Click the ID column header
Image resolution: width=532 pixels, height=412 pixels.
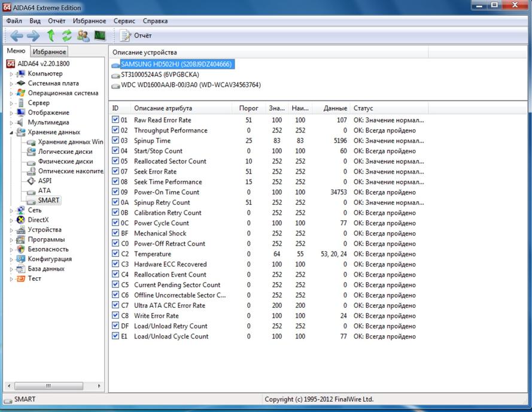point(120,108)
